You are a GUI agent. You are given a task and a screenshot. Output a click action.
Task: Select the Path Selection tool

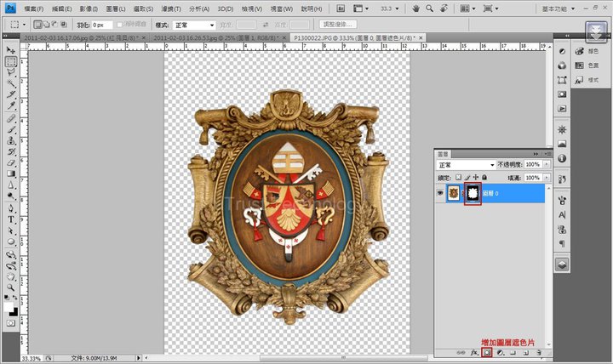(11, 230)
